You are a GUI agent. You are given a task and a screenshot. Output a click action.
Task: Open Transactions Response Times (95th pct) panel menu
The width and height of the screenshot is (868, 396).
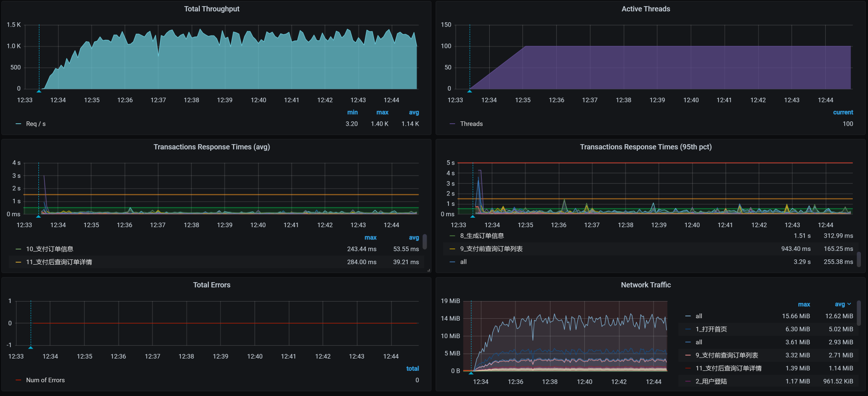(x=645, y=147)
